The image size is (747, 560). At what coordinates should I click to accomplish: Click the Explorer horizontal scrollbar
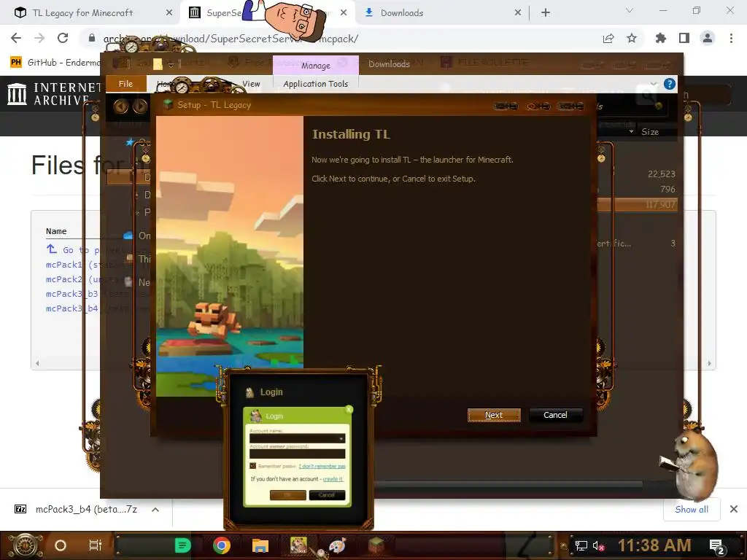[x=508, y=485]
